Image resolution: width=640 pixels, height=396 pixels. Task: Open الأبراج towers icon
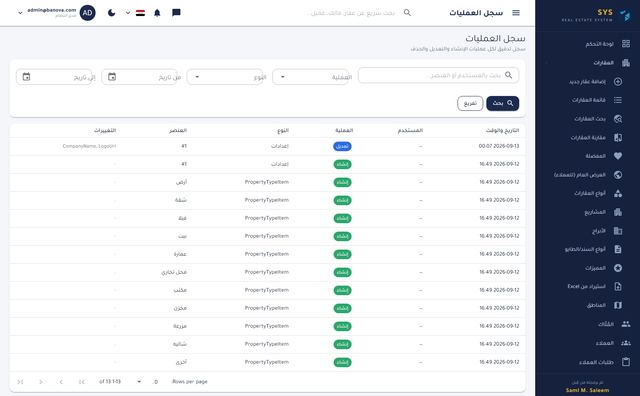tap(618, 231)
